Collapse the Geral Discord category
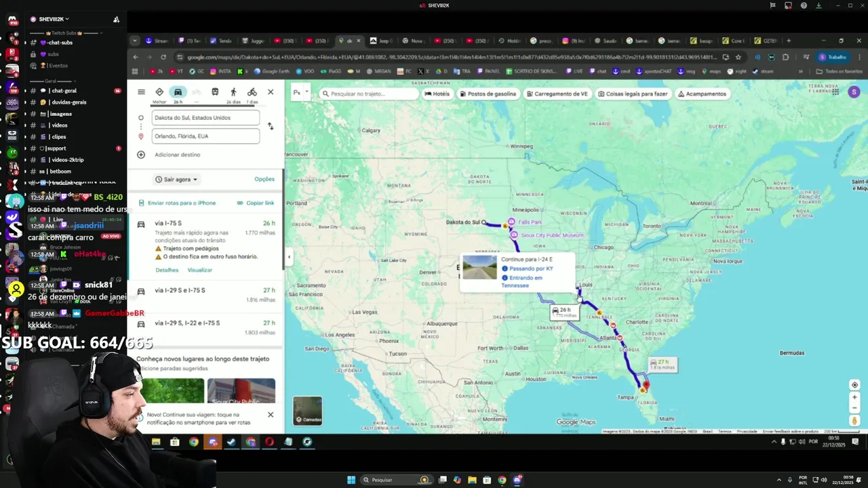This screenshot has width=868, height=488. tap(50, 81)
